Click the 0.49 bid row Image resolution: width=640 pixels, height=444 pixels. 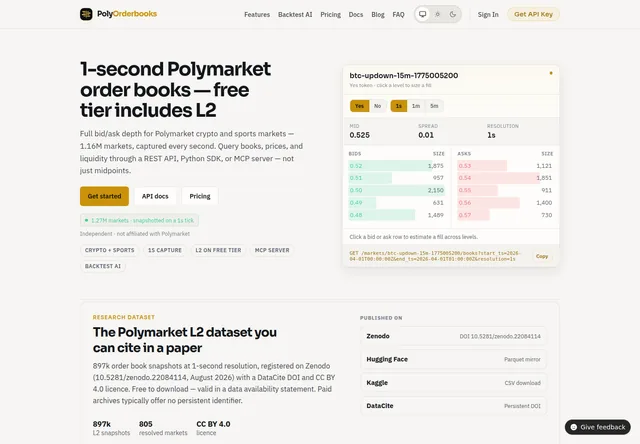tap(396, 203)
